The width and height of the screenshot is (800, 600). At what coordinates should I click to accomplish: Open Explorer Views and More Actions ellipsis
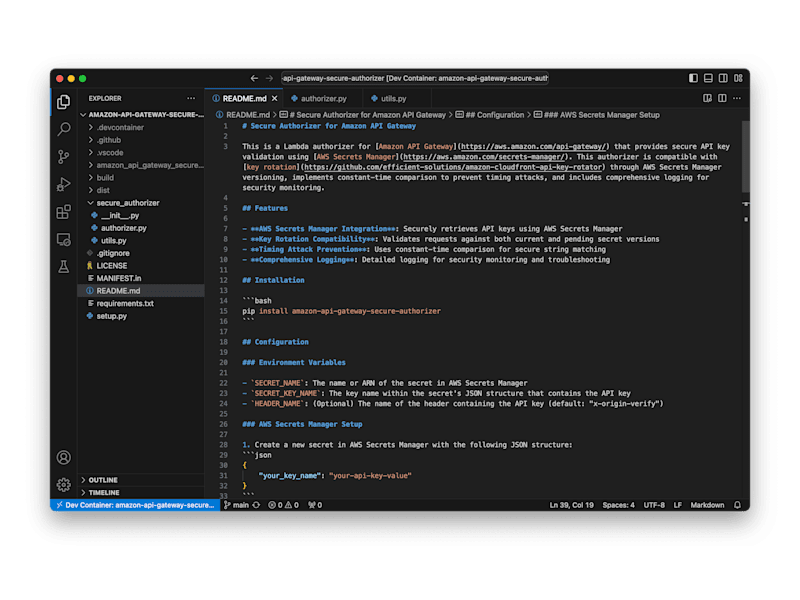click(x=191, y=98)
